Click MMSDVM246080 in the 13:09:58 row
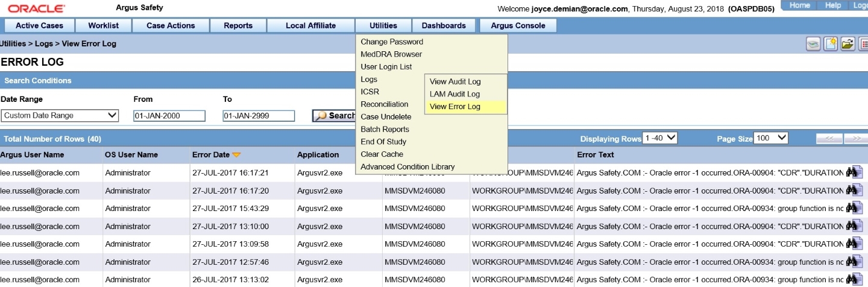The height and width of the screenshot is (287, 868). pyautogui.click(x=415, y=244)
